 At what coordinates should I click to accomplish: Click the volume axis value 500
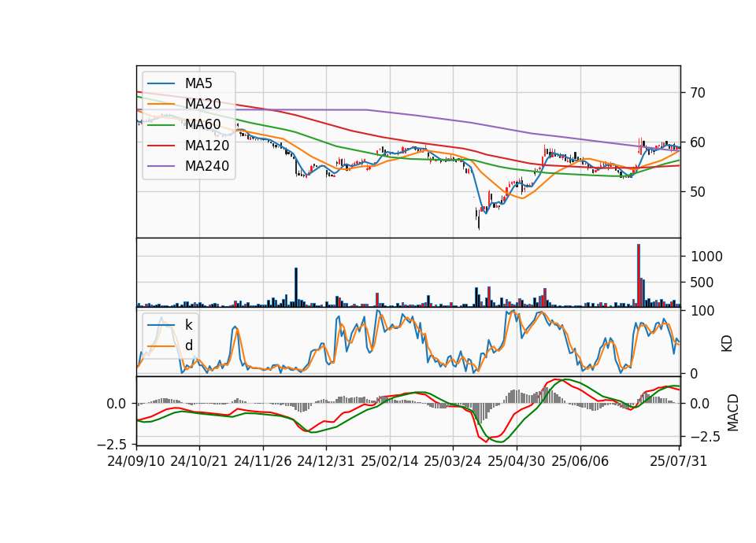pos(702,283)
